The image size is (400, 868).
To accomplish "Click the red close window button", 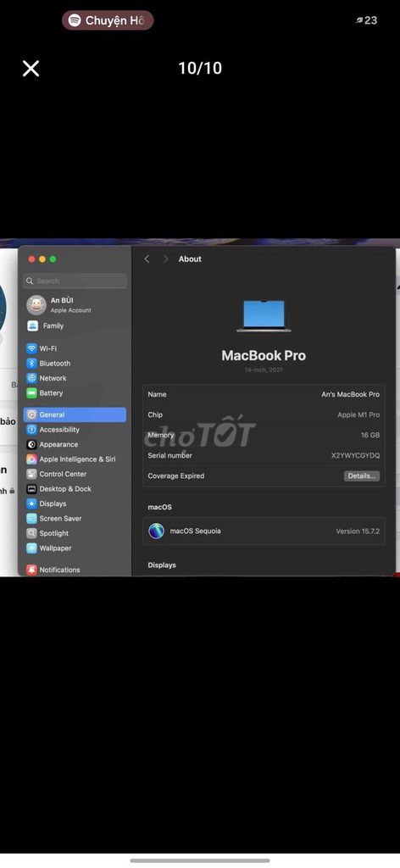I will tap(31, 259).
